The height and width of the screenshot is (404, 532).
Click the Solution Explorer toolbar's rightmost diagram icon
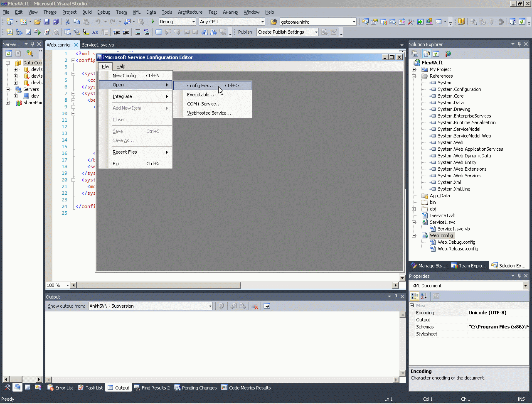click(448, 54)
